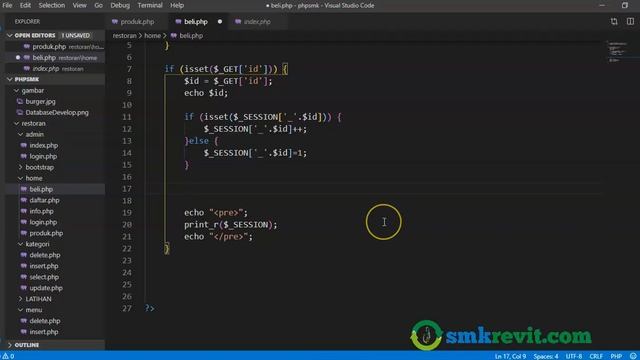640x360 pixels.
Task: Open delete.php under menu folder
Action: pos(44,321)
